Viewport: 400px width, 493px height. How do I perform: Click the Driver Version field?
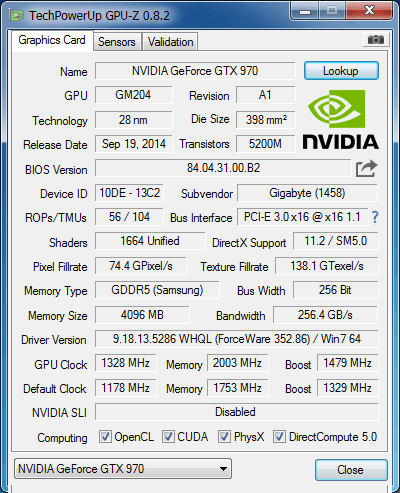[x=237, y=339]
